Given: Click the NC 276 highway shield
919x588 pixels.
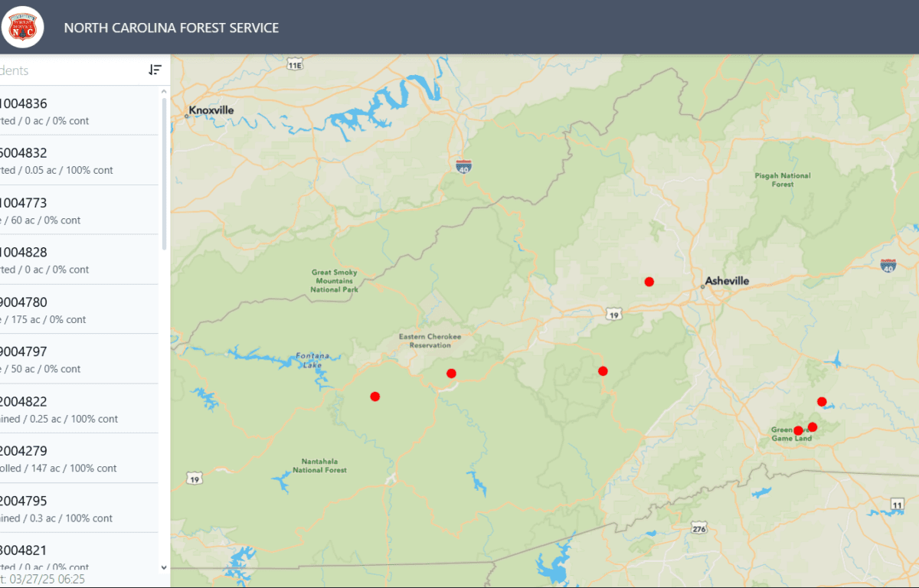Looking at the screenshot, I should pyautogui.click(x=698, y=527).
